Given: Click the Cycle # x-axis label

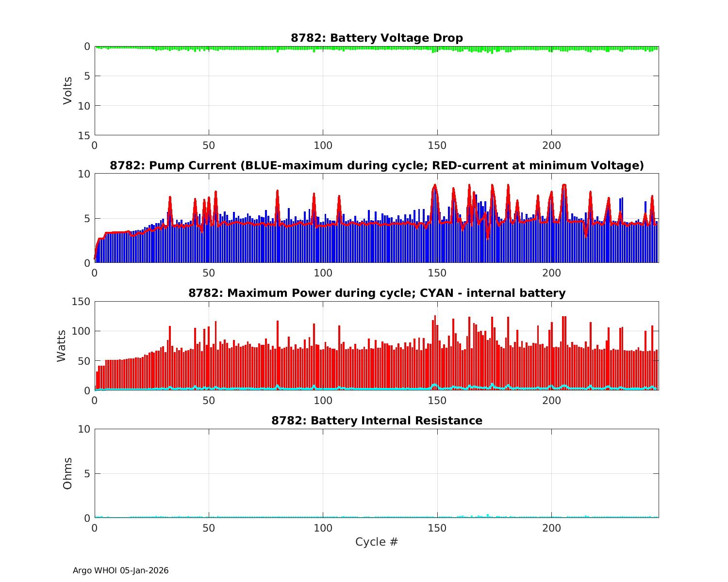Looking at the screenshot, I should (377, 542).
